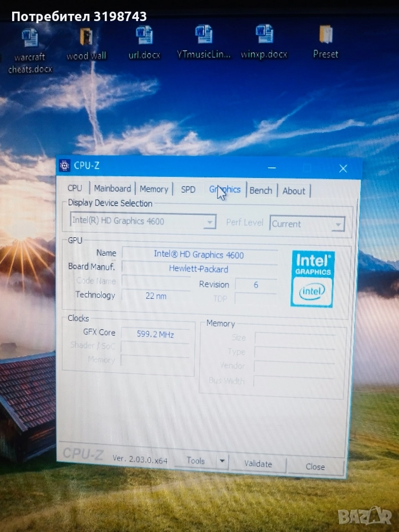Click the Intel Graphics logo badge

tap(312, 279)
